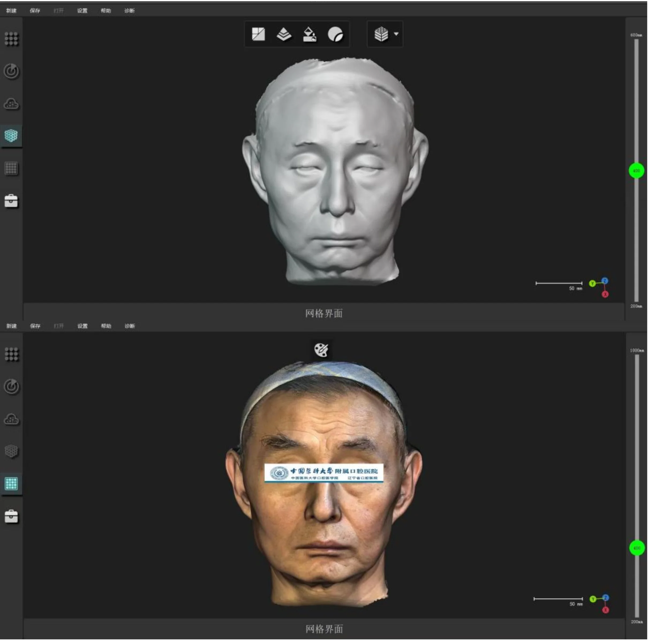This screenshot has height=644, width=648.
Task: Select the sphere smoothing tool icon
Action: click(335, 34)
